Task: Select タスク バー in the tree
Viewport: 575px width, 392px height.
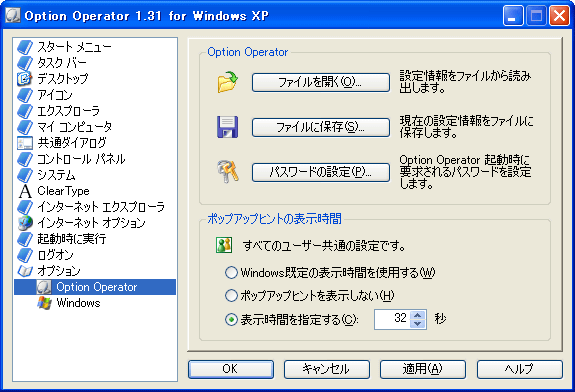Action: [62, 63]
